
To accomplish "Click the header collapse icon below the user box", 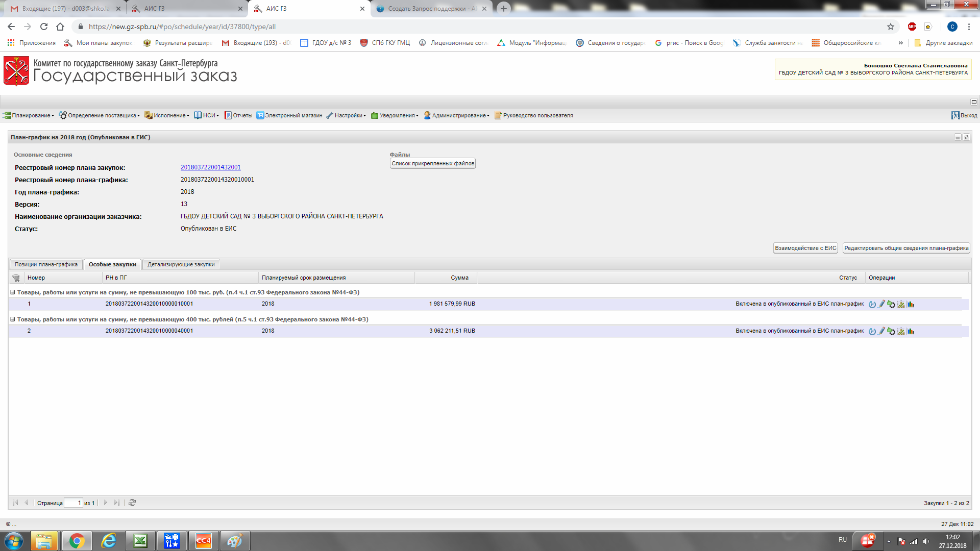I will 974,102.
